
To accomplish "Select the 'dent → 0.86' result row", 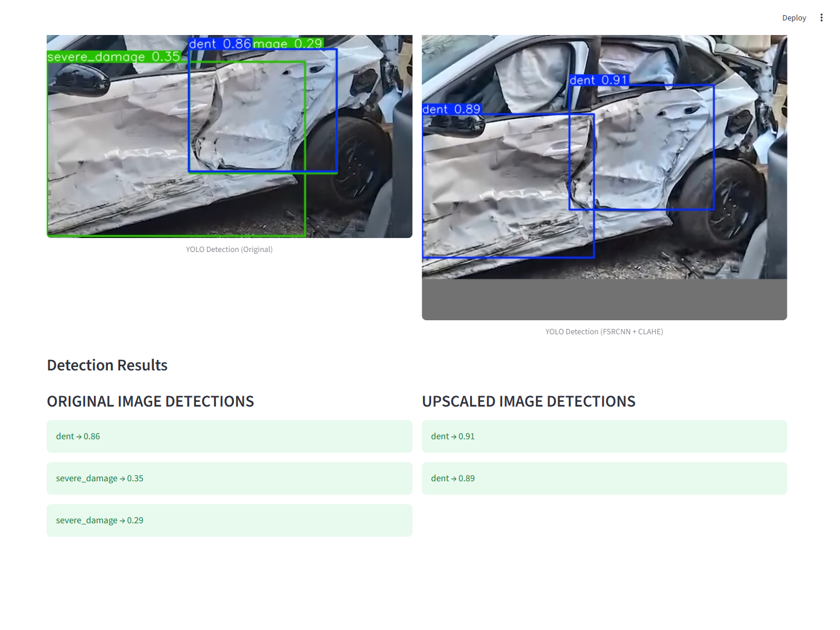I will (229, 436).
